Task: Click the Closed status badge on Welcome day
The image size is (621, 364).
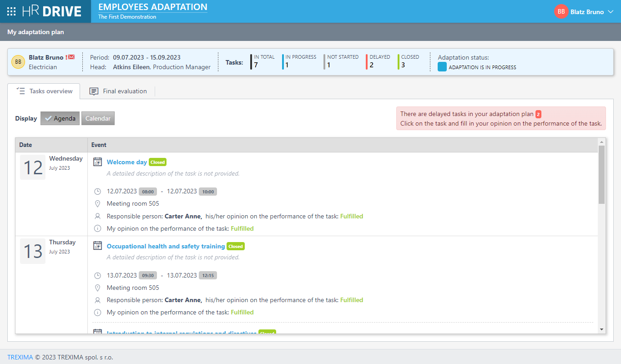Action: (157, 162)
